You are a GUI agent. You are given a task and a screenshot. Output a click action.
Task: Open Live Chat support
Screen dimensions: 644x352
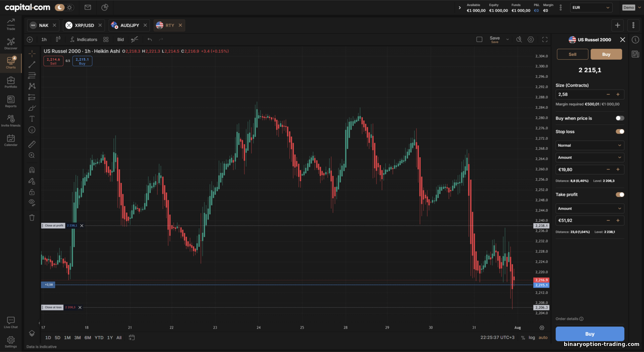[11, 322]
